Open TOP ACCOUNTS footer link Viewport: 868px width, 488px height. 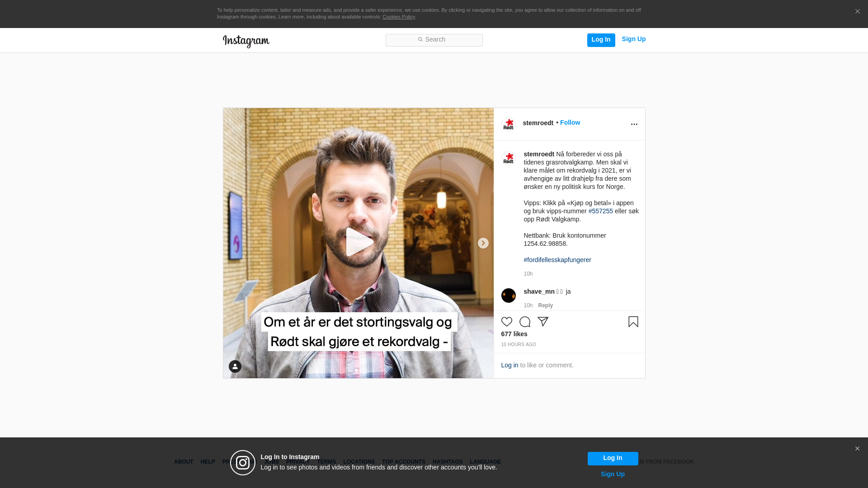404,462
